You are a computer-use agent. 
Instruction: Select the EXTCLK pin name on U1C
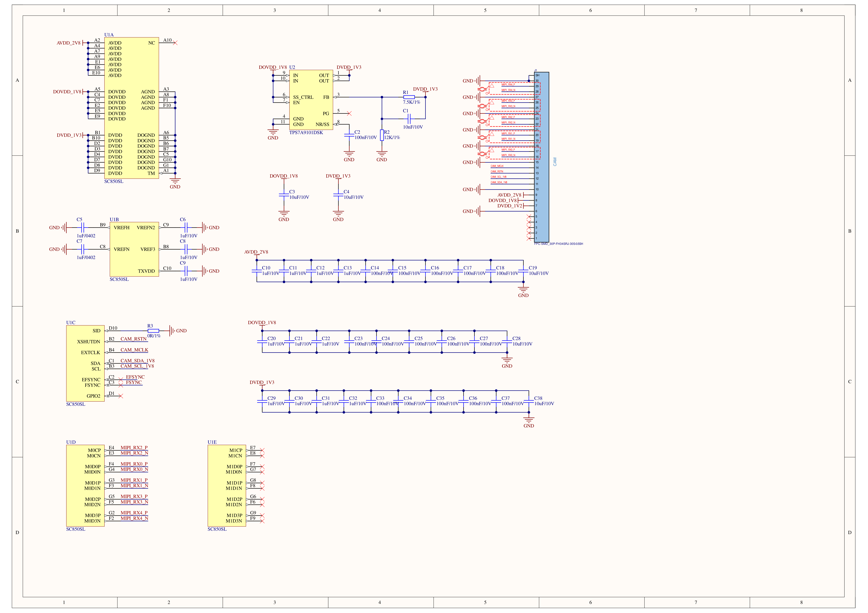(90, 353)
